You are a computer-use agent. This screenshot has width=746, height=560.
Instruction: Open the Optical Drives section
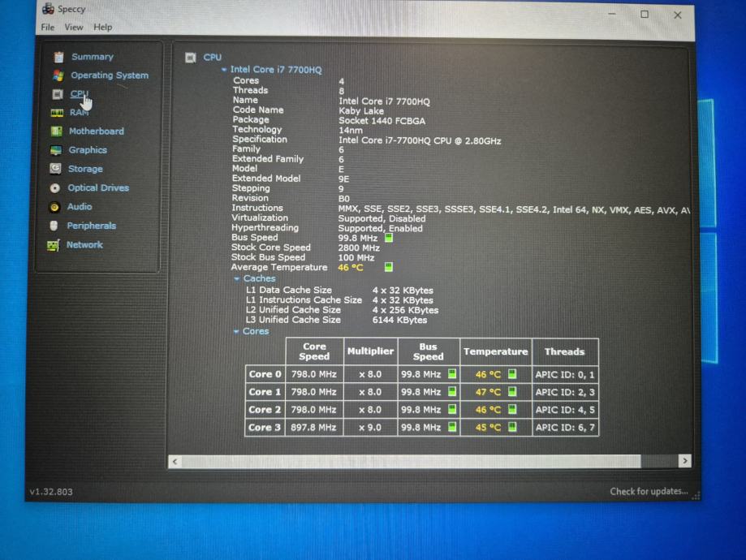pos(98,188)
